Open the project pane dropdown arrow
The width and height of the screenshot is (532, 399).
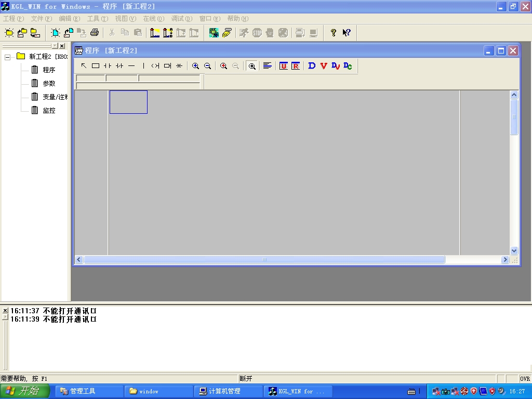[55, 46]
